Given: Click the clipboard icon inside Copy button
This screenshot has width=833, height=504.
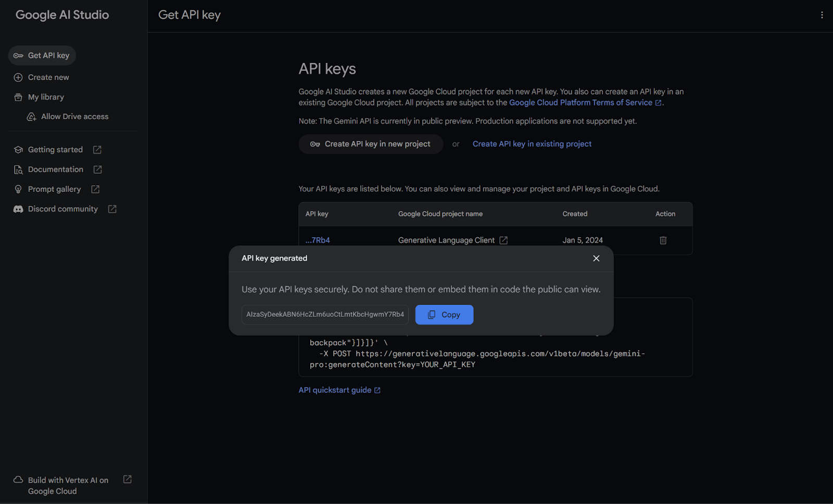Looking at the screenshot, I should (432, 315).
